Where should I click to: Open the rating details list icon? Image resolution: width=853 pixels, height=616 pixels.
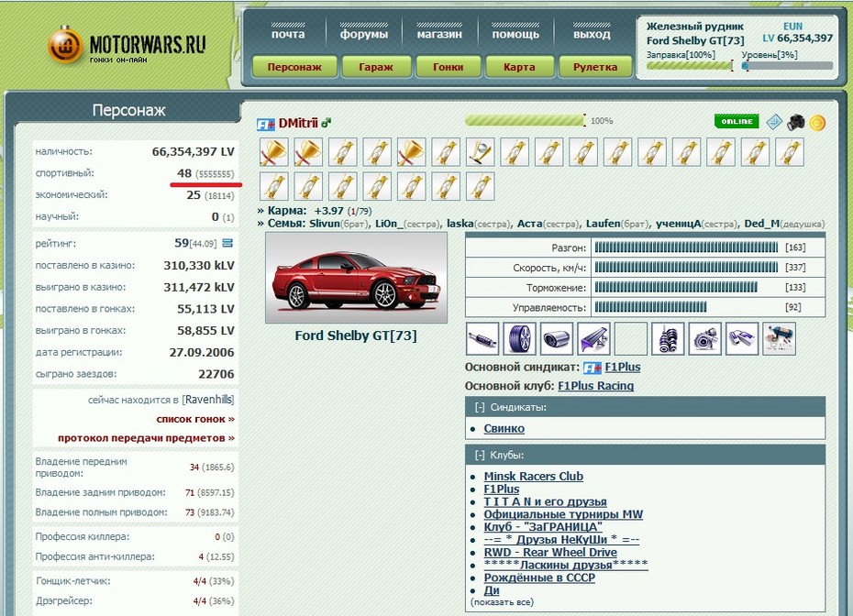click(228, 243)
